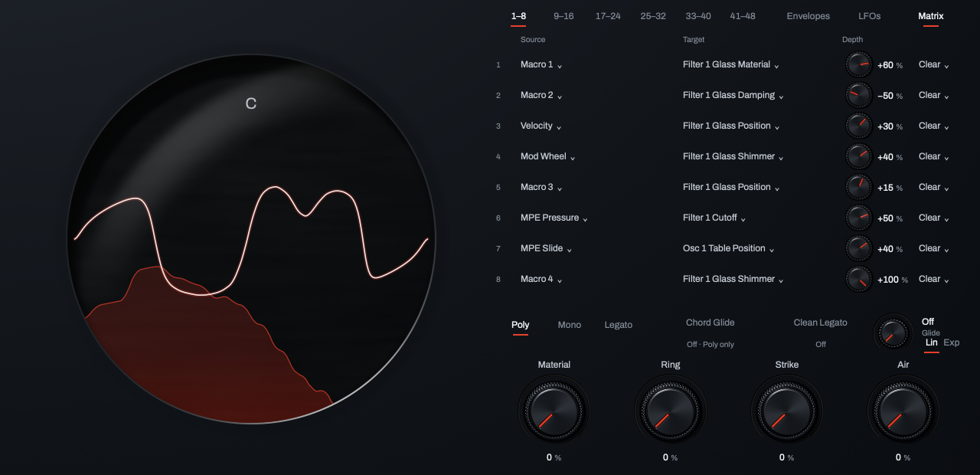Set glide curve to Exp
This screenshot has height=475, width=980.
952,342
